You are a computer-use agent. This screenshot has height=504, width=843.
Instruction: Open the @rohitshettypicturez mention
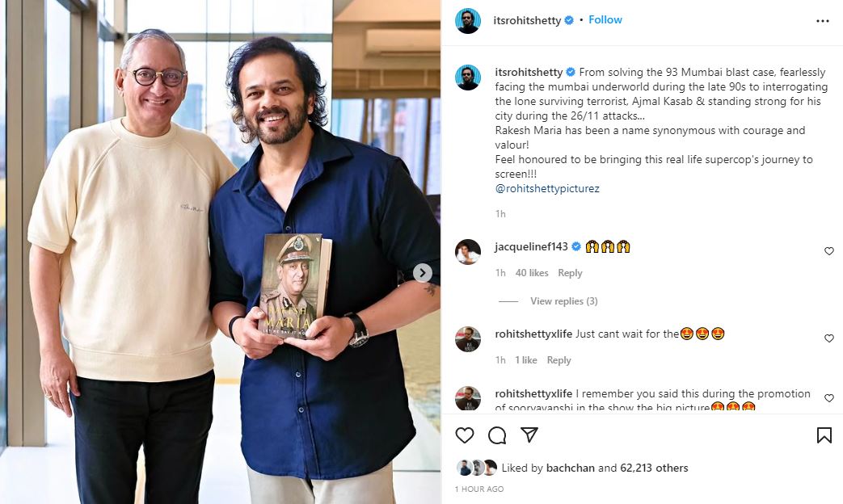pos(546,189)
